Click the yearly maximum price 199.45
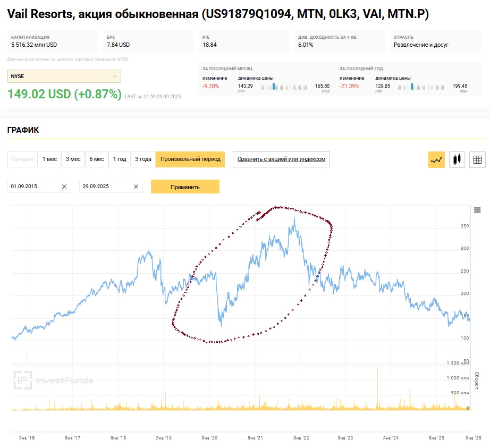 (x=460, y=86)
